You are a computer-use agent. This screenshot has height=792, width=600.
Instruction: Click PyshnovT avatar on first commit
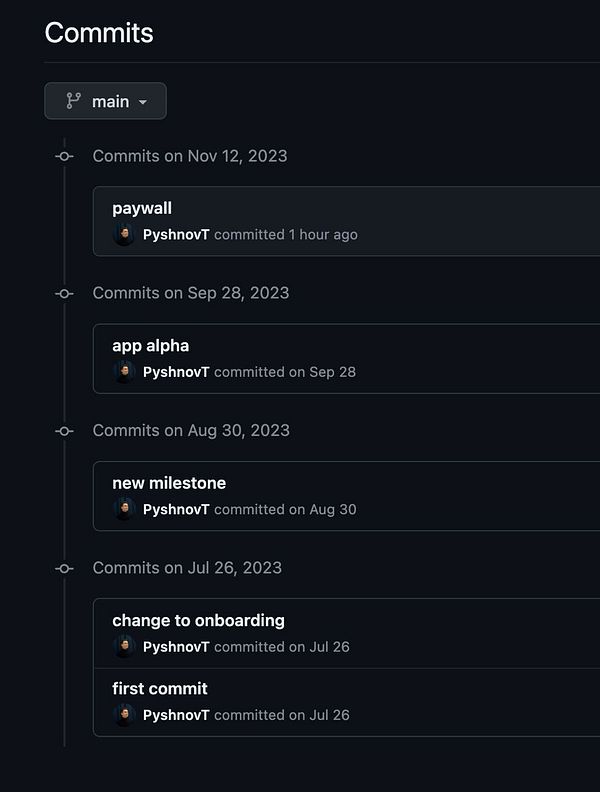(124, 715)
